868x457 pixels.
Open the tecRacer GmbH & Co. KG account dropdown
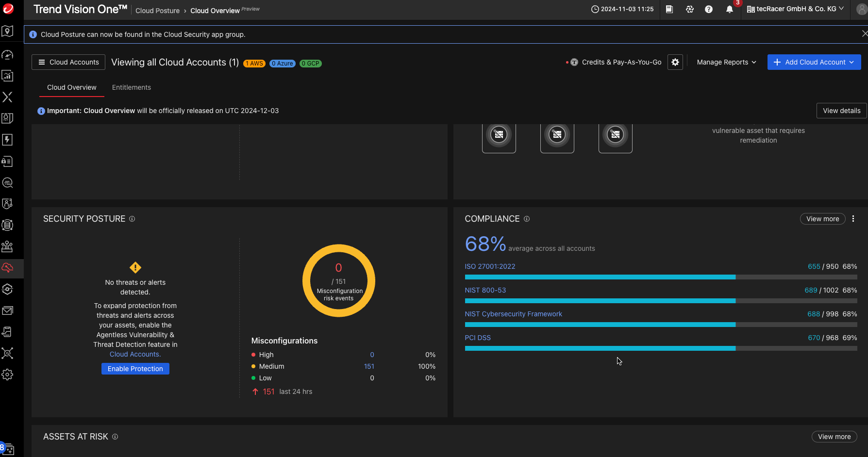click(x=795, y=9)
